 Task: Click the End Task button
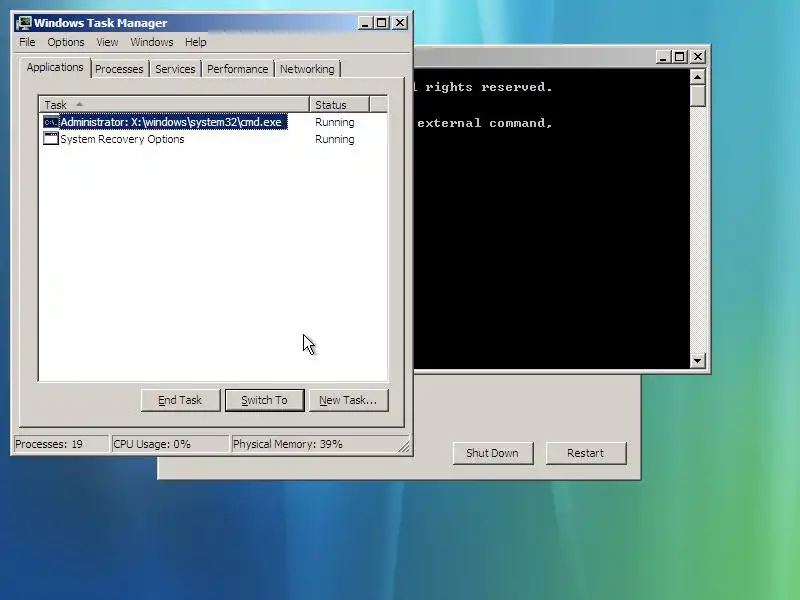pos(180,400)
